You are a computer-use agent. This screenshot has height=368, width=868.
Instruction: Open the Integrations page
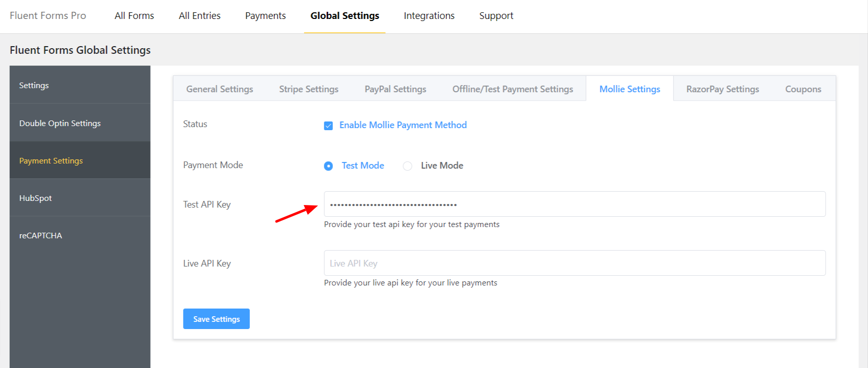(429, 16)
